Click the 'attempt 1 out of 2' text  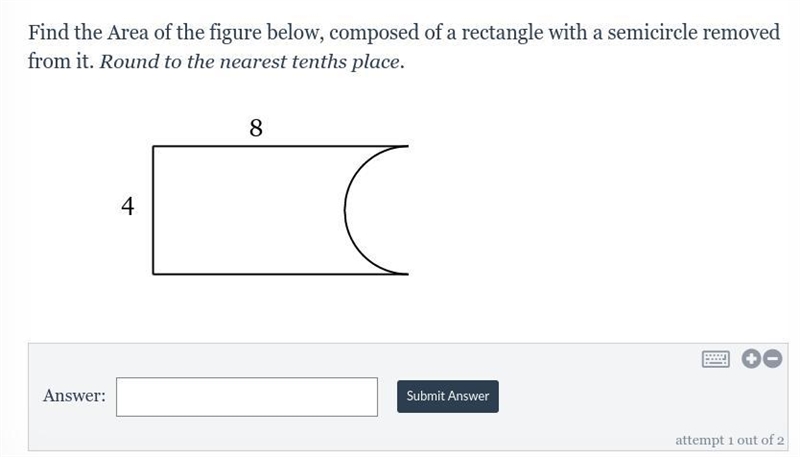tap(730, 440)
